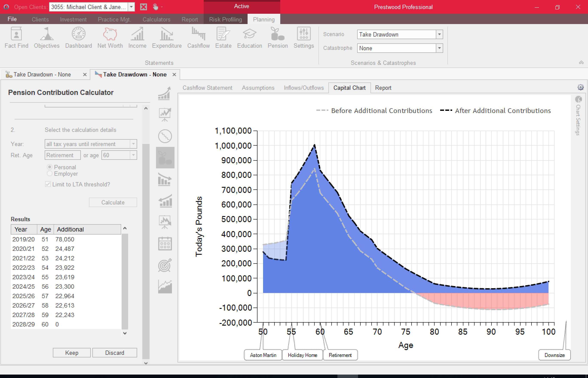The height and width of the screenshot is (378, 588).
Task: Click the calendar icon in the vertical toolbar
Action: click(165, 244)
